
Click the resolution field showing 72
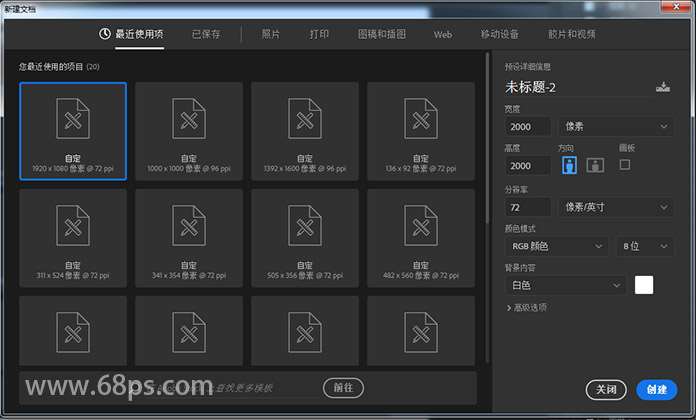point(528,207)
